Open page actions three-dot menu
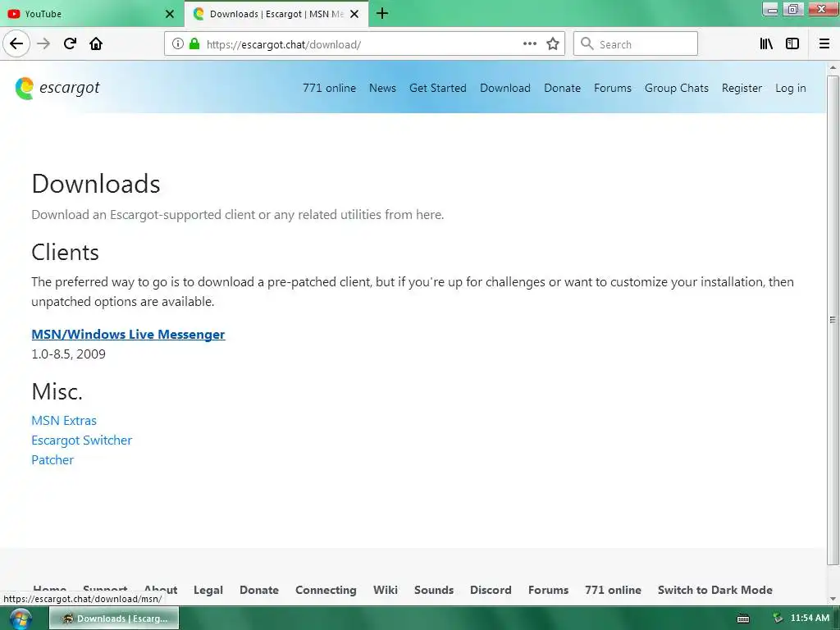Viewport: 840px width, 630px height. tap(530, 44)
